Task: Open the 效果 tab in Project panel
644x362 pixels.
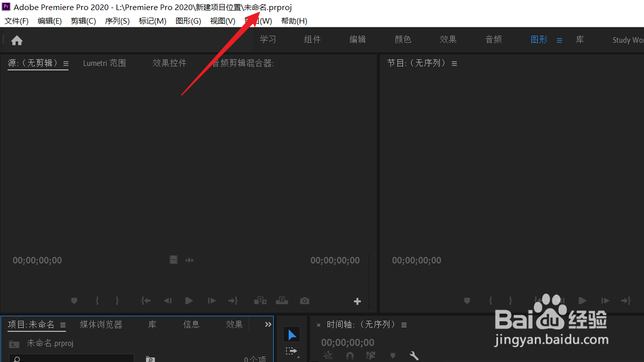Action: point(234,325)
